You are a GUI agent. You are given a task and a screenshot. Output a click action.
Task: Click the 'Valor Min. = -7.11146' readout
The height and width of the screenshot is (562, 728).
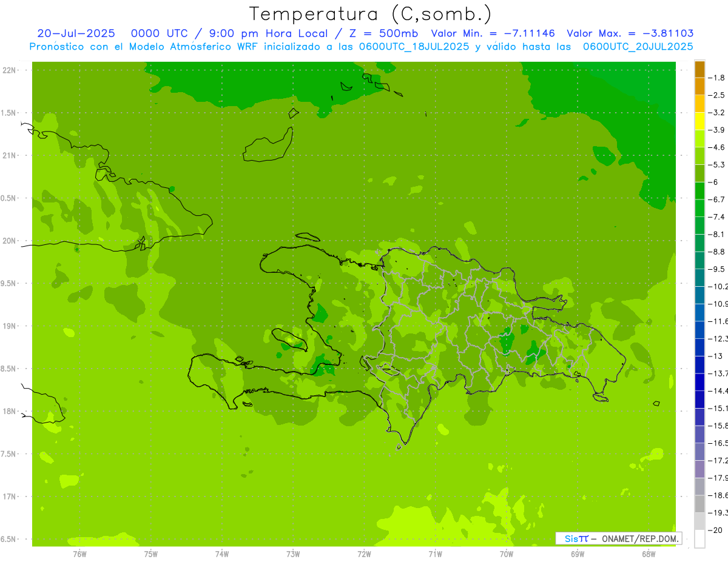(493, 33)
